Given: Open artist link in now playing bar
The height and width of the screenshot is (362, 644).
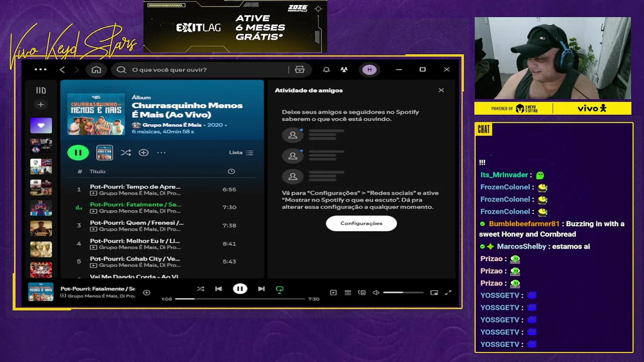Looking at the screenshot, I should pos(101,296).
